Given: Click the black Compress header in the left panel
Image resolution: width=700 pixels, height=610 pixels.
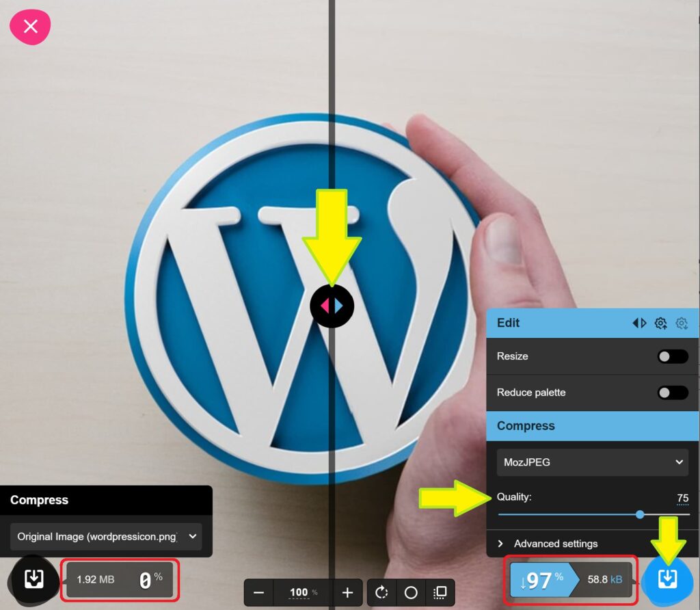Looking at the screenshot, I should pyautogui.click(x=106, y=500).
